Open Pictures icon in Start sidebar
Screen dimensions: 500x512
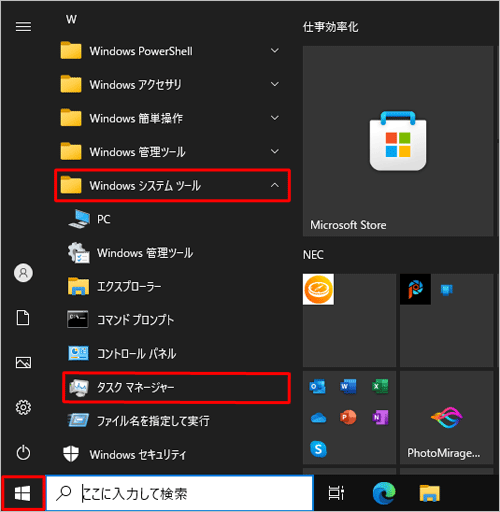[x=23, y=362]
